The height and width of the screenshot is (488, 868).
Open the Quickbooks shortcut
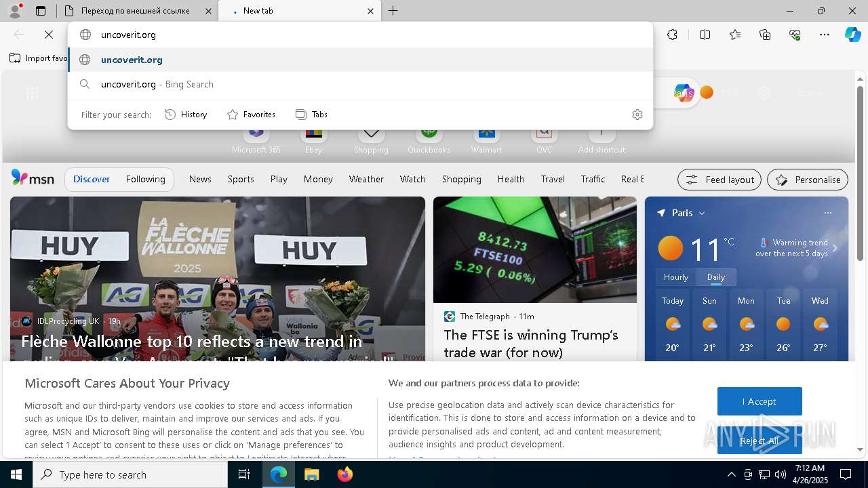click(429, 141)
